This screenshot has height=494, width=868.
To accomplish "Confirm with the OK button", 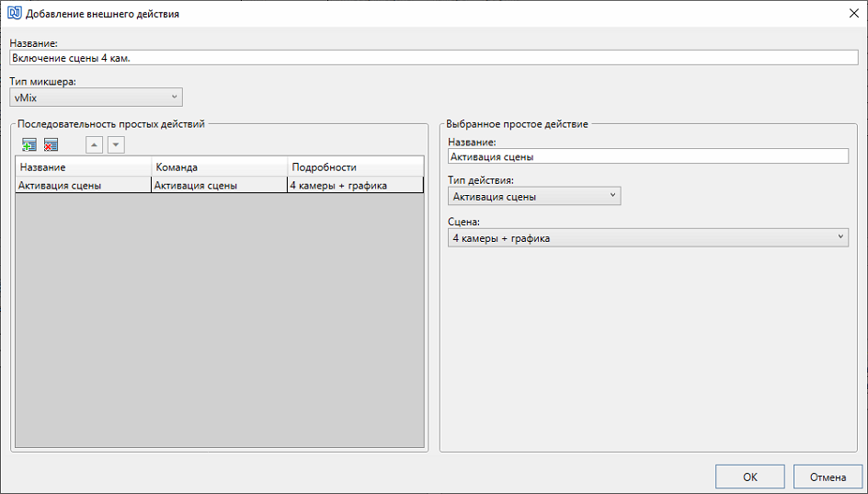I will pos(750,477).
